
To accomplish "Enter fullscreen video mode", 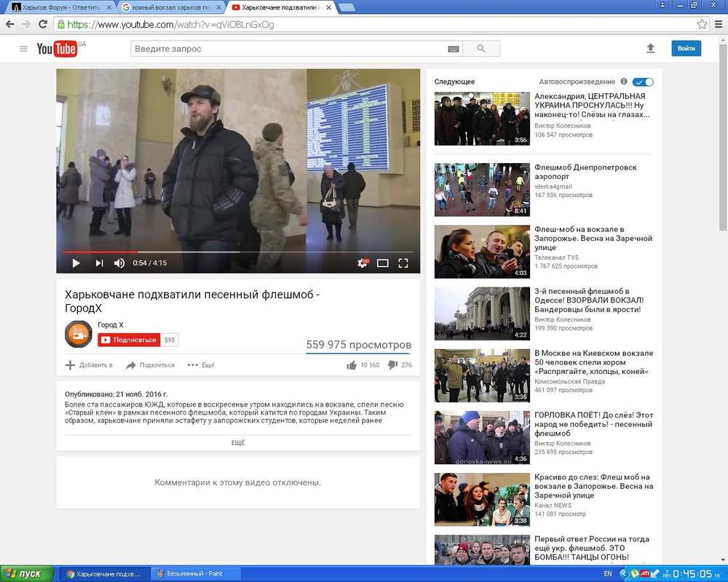I will (403, 263).
